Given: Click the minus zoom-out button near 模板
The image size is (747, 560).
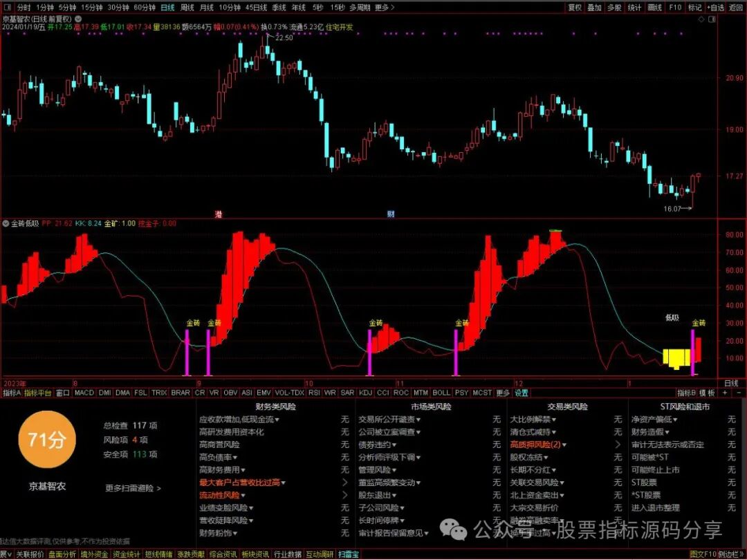Looking at the screenshot, I should point(739,393).
